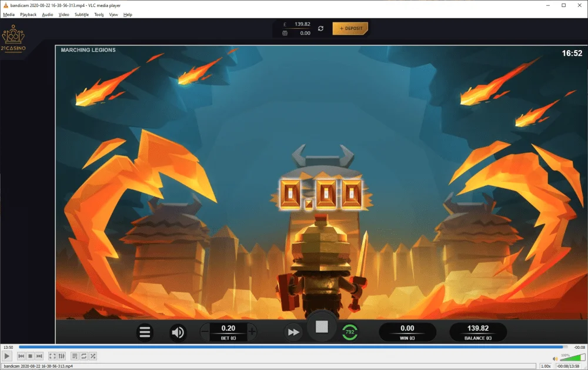Toggle VLC fullscreen mode
This screenshot has height=370, width=588.
pos(52,356)
